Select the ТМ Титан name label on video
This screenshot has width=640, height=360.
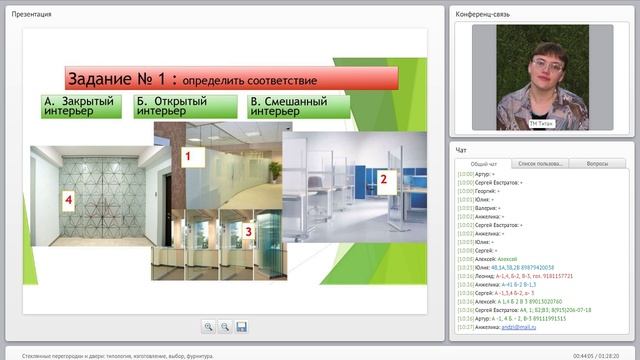point(541,123)
